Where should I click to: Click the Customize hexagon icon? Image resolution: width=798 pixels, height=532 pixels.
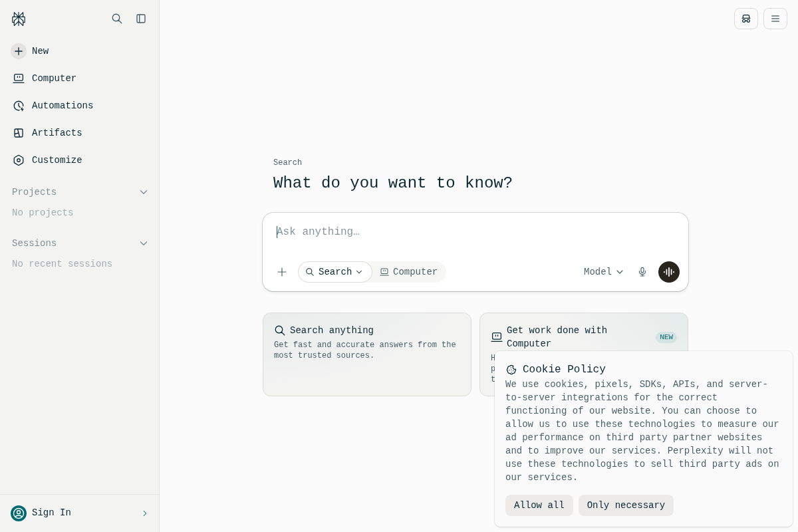19,160
